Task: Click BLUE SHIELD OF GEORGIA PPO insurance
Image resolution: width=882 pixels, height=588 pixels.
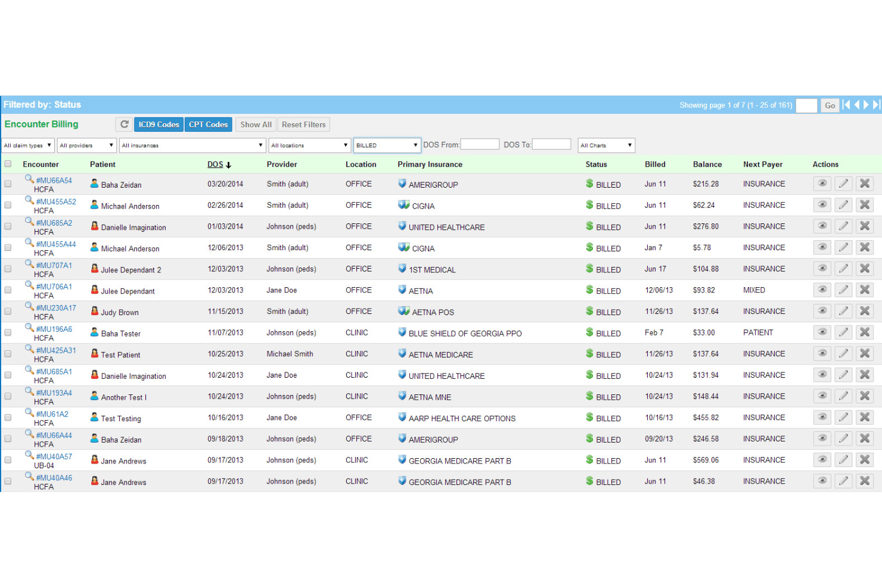Action: tap(465, 334)
